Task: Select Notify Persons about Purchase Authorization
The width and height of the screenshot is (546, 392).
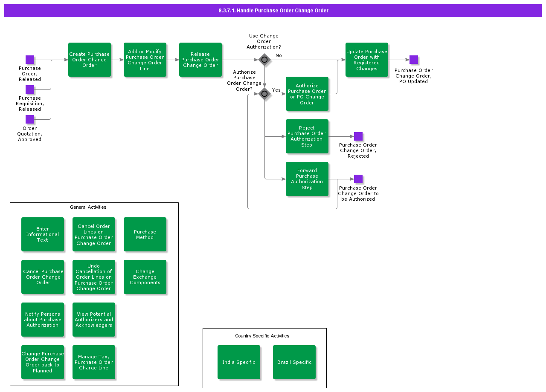Action: pos(43,320)
